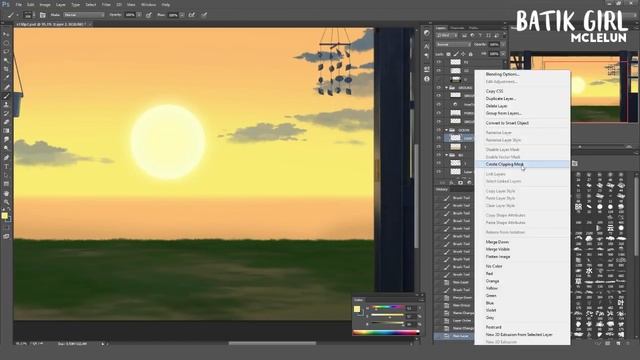Image resolution: width=640 pixels, height=360 pixels.
Task: Toggle visibility of the SKY group
Action: point(439,155)
